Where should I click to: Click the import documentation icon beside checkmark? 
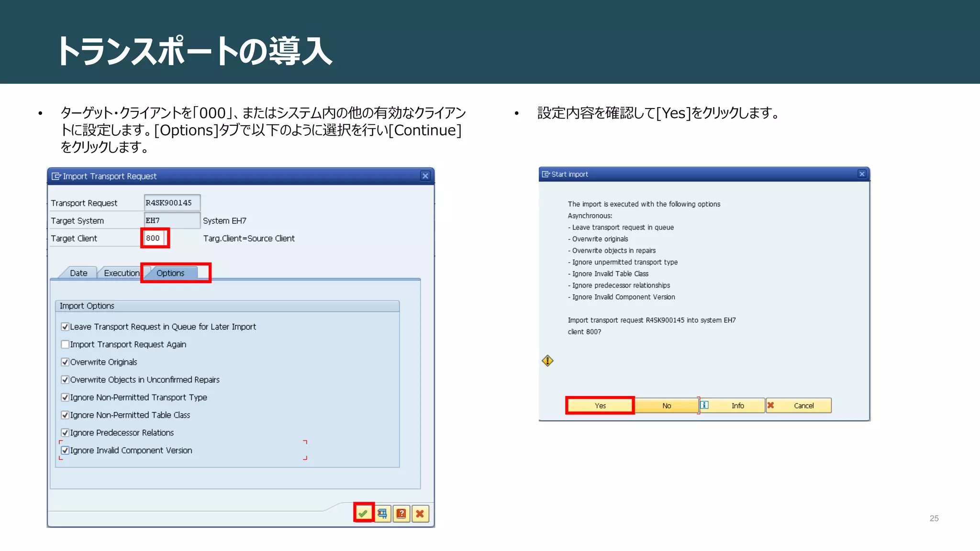382,514
